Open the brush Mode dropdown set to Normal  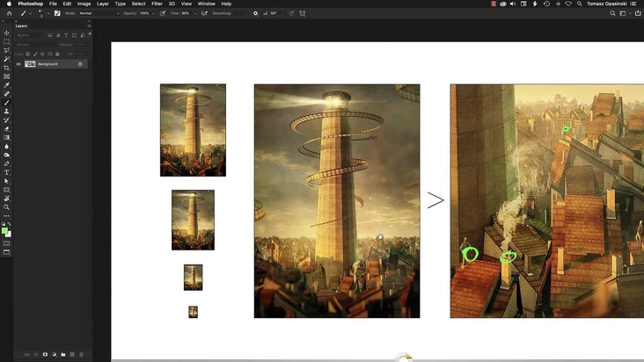tap(99, 13)
